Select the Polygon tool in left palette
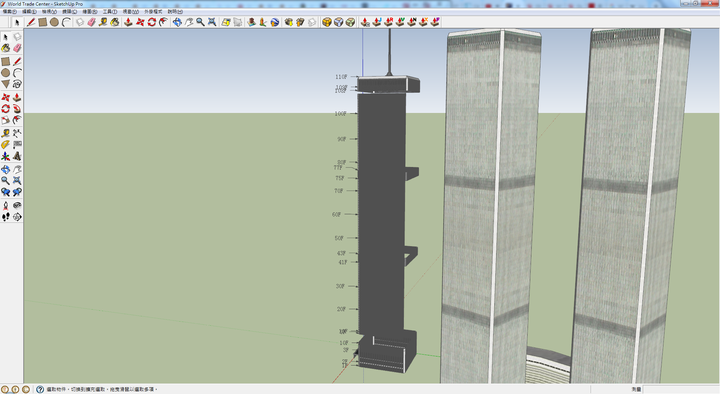 pos(6,84)
